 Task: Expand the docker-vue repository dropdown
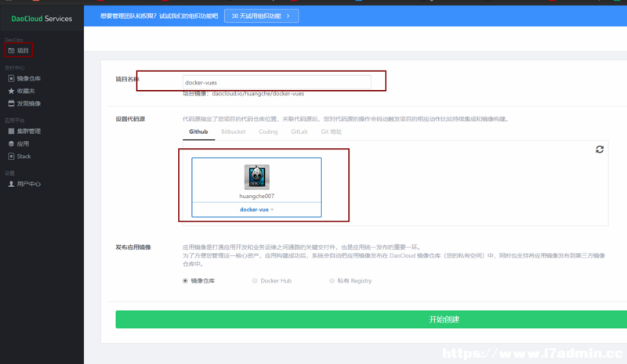click(x=257, y=210)
